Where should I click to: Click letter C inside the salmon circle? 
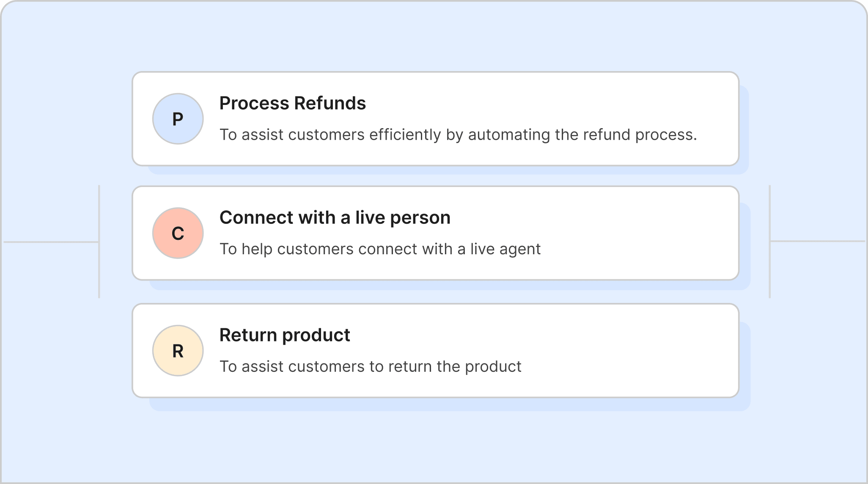click(178, 234)
